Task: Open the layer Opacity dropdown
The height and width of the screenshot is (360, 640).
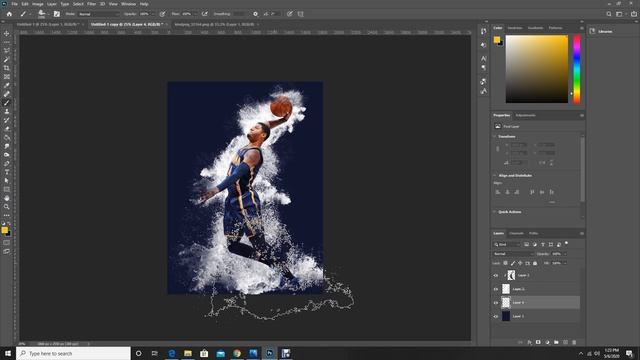Action: (x=565, y=254)
